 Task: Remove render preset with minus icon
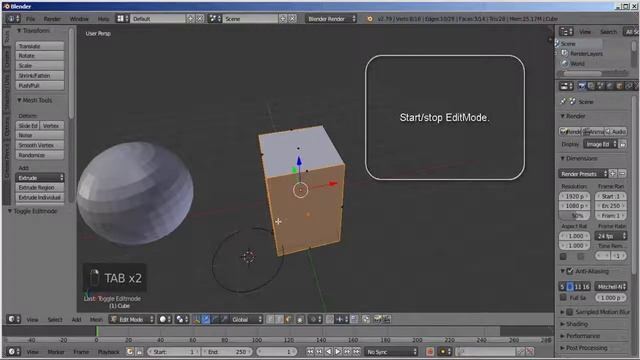[x=622, y=173]
